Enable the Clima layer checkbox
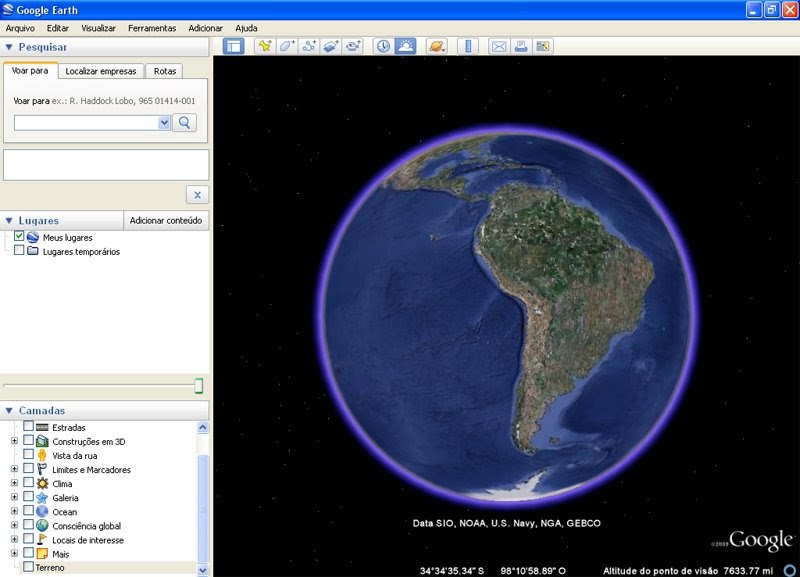The width and height of the screenshot is (800, 577). (x=29, y=482)
